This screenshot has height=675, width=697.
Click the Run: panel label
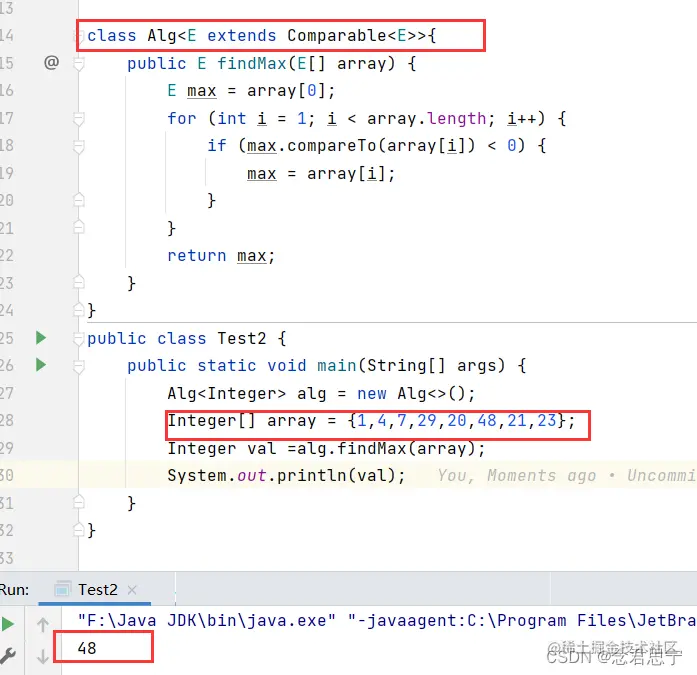click(x=14, y=590)
